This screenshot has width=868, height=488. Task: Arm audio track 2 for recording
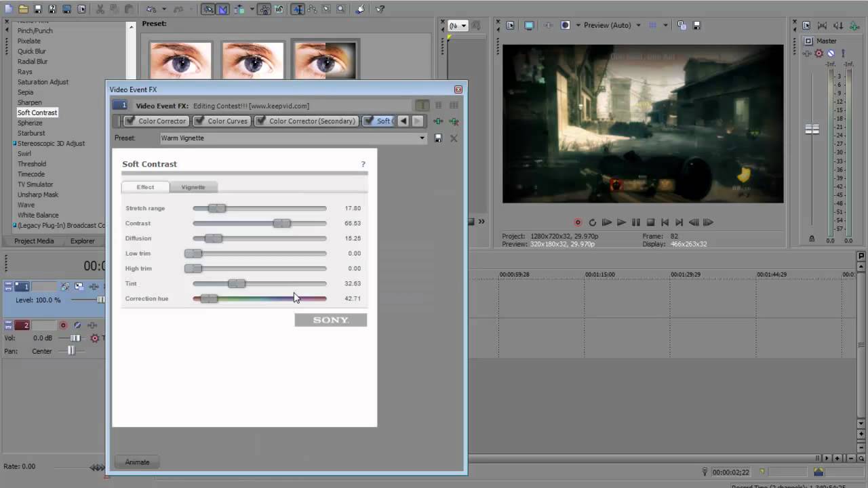tap(63, 325)
